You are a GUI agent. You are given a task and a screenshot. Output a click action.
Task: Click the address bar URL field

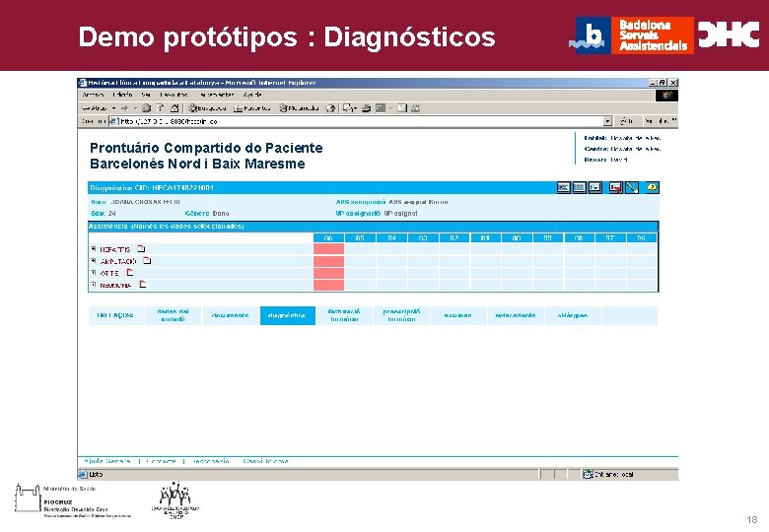(x=357, y=121)
